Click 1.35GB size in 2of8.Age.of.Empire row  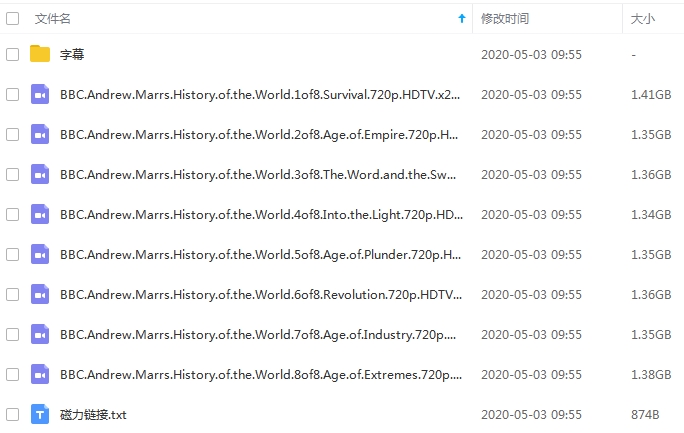tap(651, 135)
